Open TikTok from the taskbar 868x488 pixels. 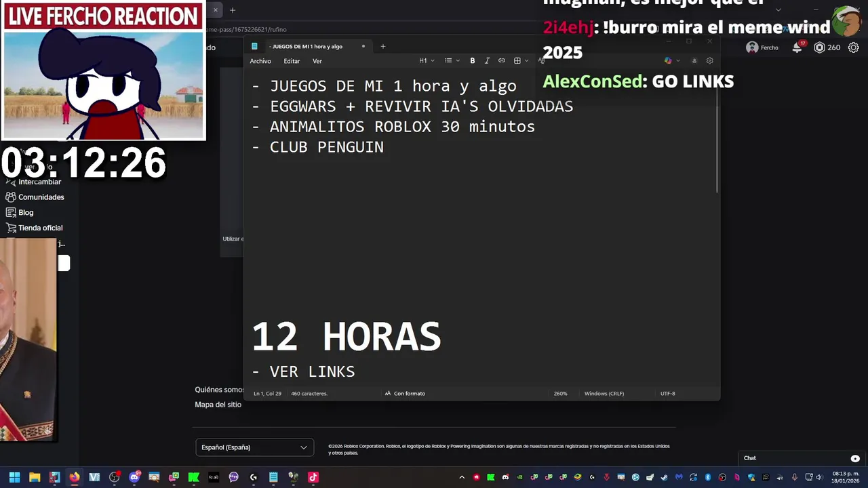(x=313, y=477)
